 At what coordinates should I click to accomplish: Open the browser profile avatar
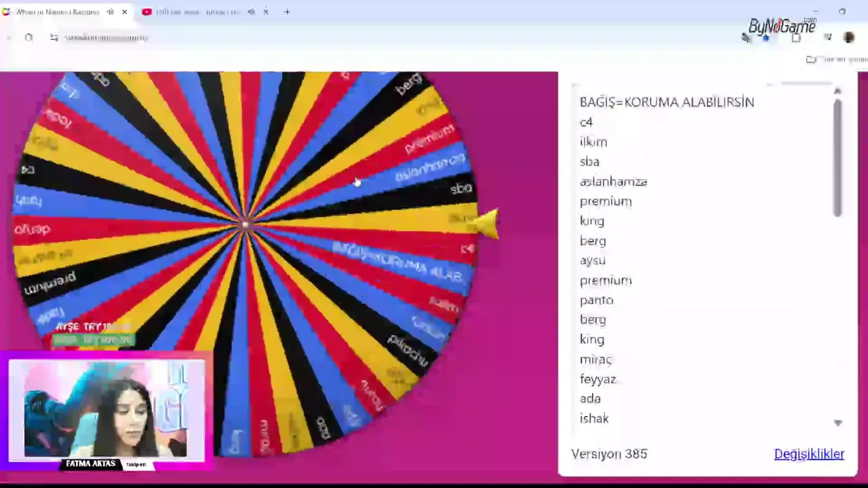849,38
